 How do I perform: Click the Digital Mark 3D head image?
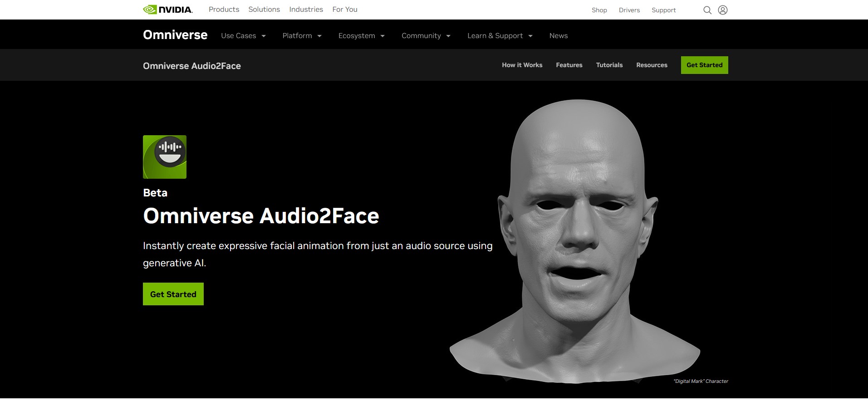click(575, 240)
